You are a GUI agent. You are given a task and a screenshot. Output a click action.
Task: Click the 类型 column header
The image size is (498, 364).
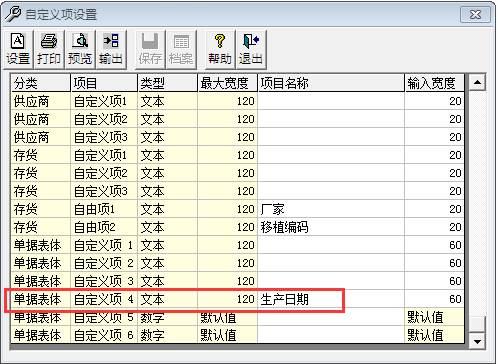[x=168, y=83]
